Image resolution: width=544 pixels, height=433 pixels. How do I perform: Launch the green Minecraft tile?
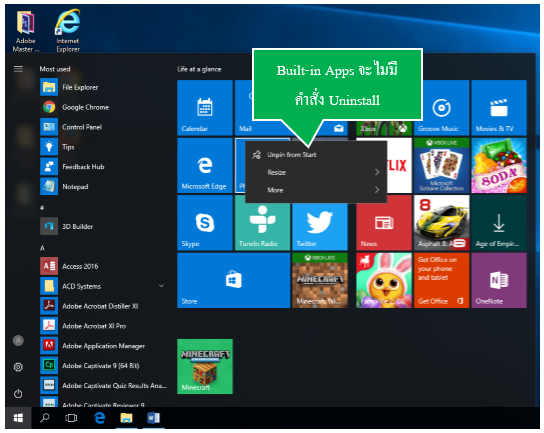(x=205, y=366)
